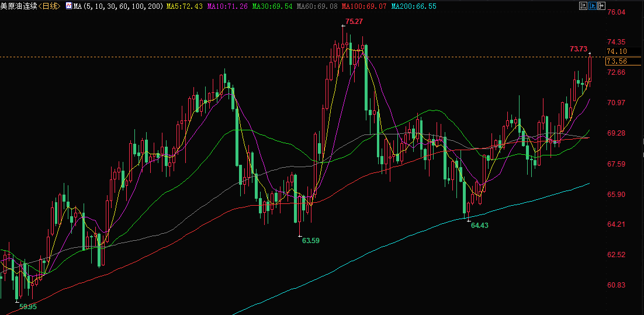Click the first axis-fit icon at top right
644x315 pixels.
point(582,6)
